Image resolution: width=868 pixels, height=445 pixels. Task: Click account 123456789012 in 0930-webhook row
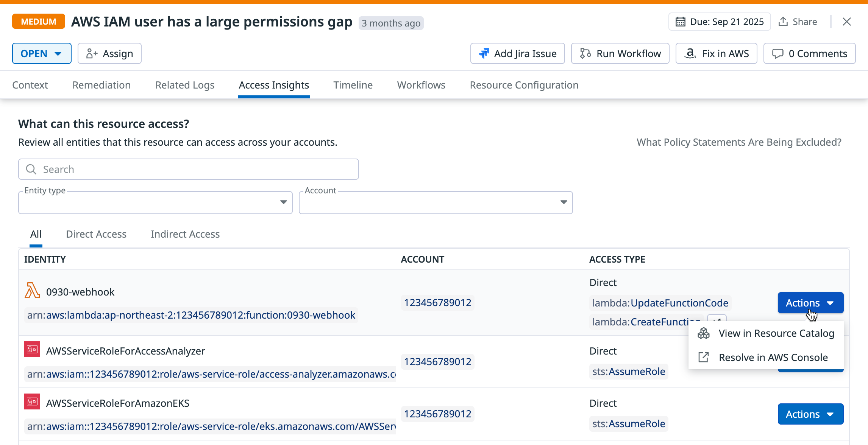click(437, 303)
